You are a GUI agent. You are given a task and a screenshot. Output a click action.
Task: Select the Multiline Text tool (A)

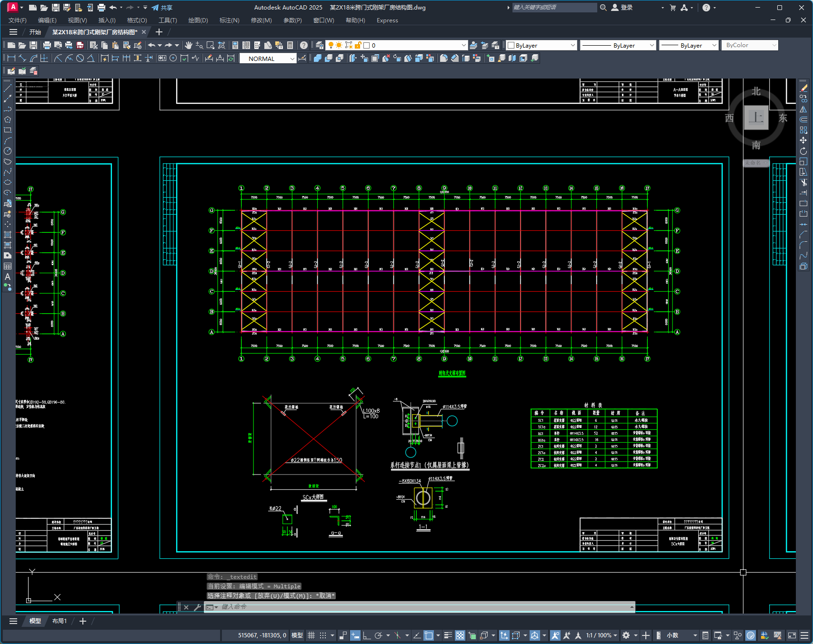click(8, 277)
